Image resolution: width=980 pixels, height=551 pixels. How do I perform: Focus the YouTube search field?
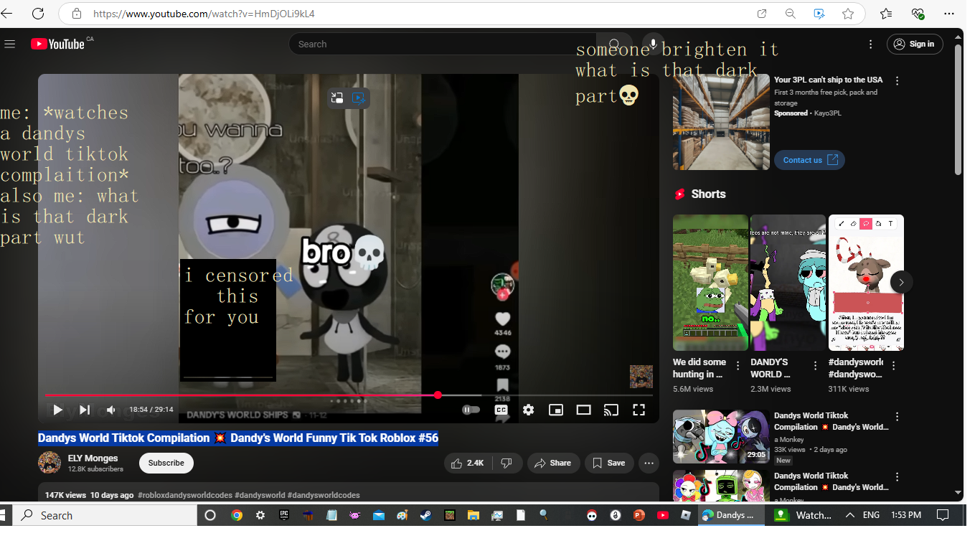pos(441,44)
